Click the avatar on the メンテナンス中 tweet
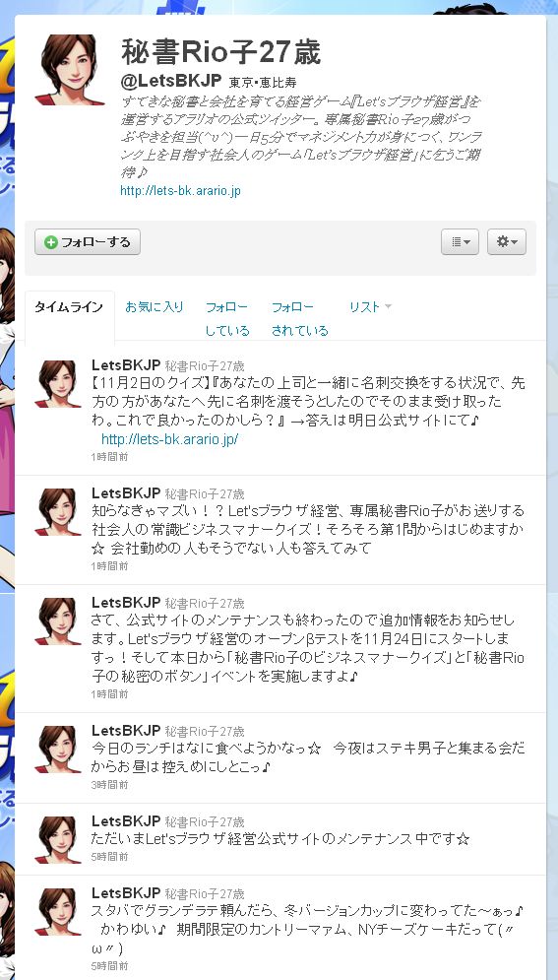The height and width of the screenshot is (980, 558). [58, 840]
